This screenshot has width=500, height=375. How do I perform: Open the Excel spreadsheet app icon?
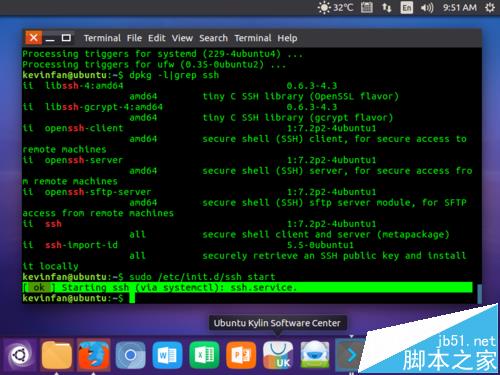point(204,355)
